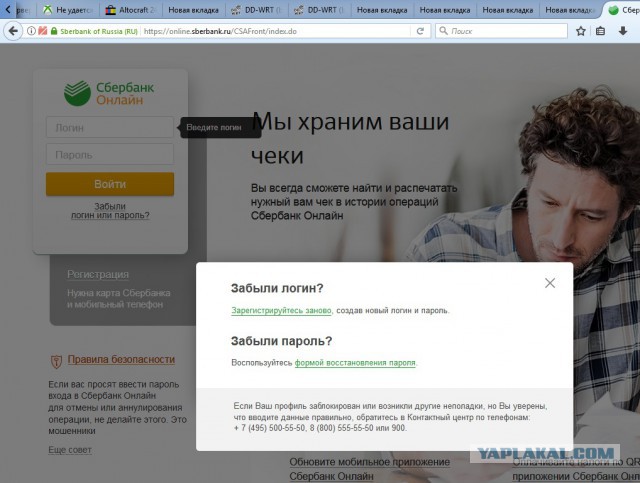Click phone number '+ 7 (495) 500-55-50'
The image size is (640, 483).
click(269, 428)
